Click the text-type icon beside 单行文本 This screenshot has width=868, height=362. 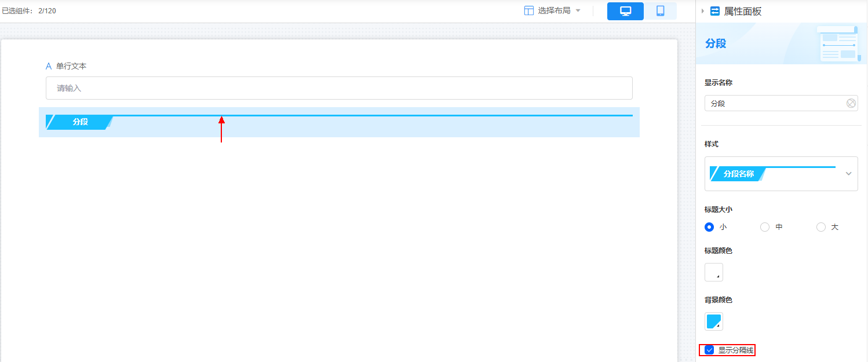[49, 66]
